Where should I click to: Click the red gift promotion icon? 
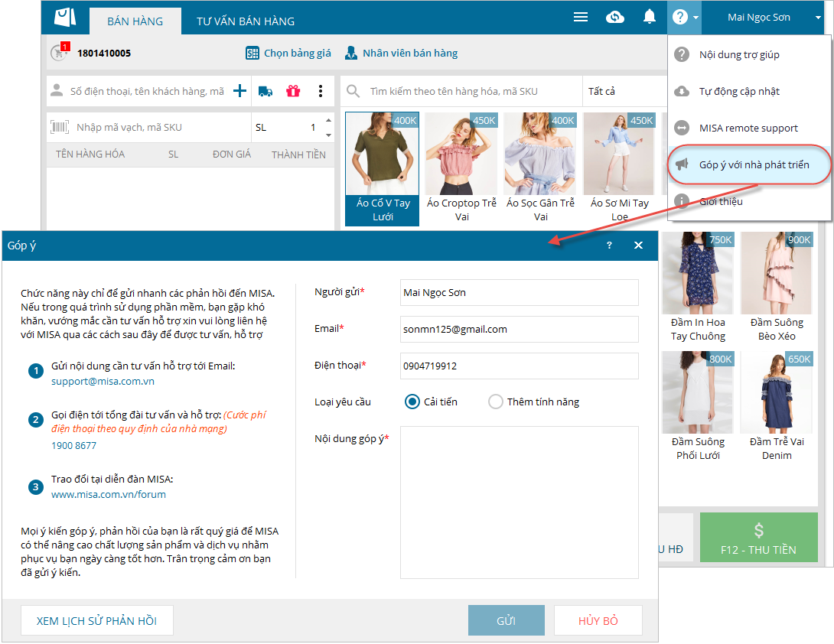293,91
